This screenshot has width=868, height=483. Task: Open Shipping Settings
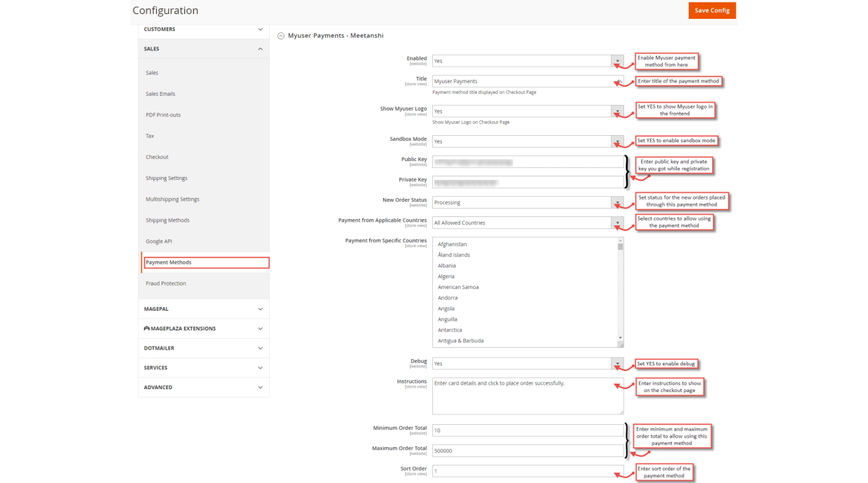click(166, 178)
